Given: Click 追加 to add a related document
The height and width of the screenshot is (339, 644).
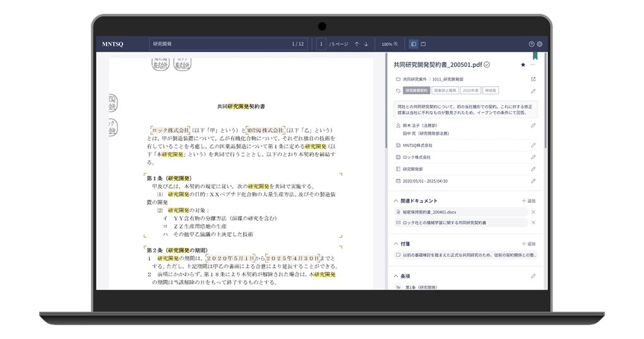Looking at the screenshot, I should coord(528,201).
